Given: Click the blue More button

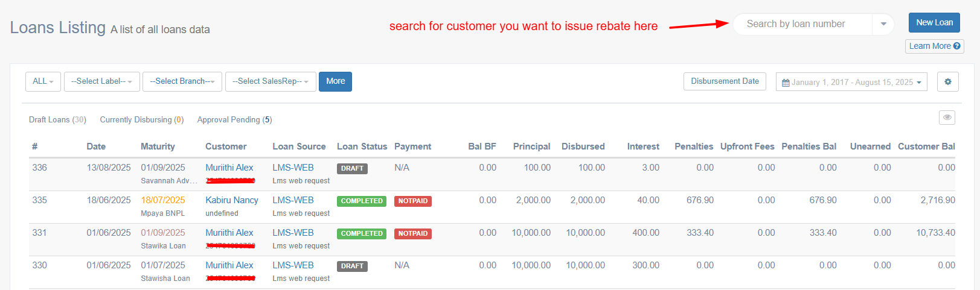Looking at the screenshot, I should (335, 81).
